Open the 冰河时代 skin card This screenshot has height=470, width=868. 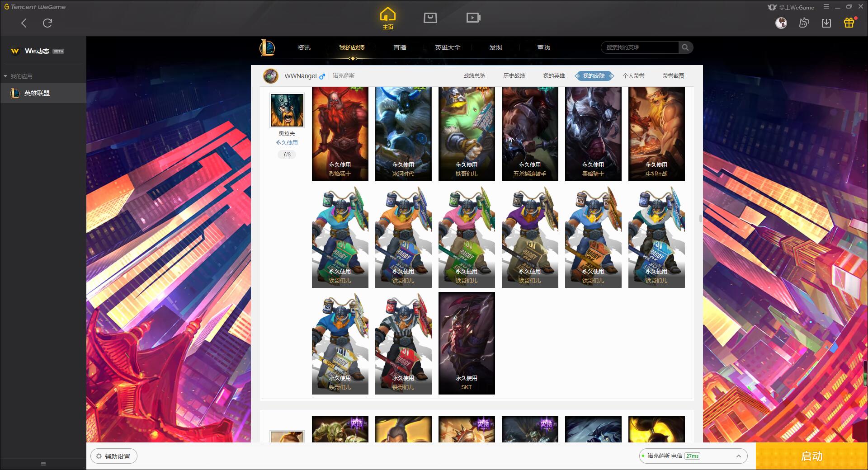click(x=403, y=134)
